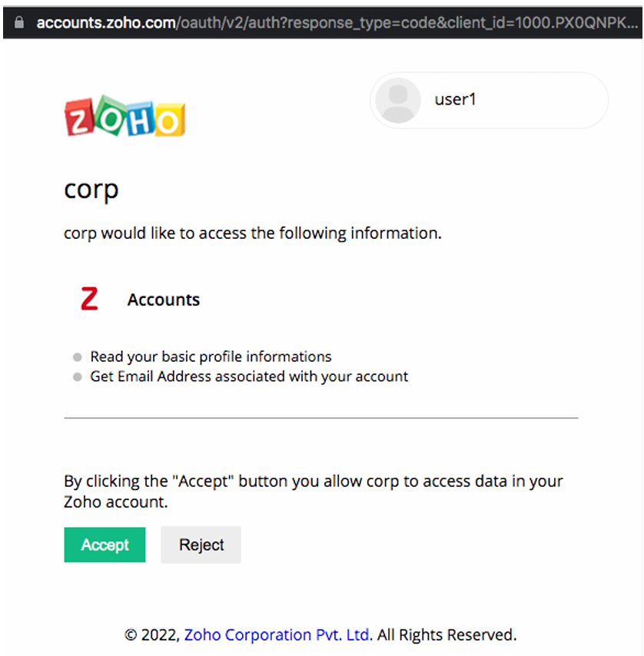Open the Zoho Corporation Pvt. Ltd. link
Screen dimensions: 644x656
pyautogui.click(x=277, y=634)
